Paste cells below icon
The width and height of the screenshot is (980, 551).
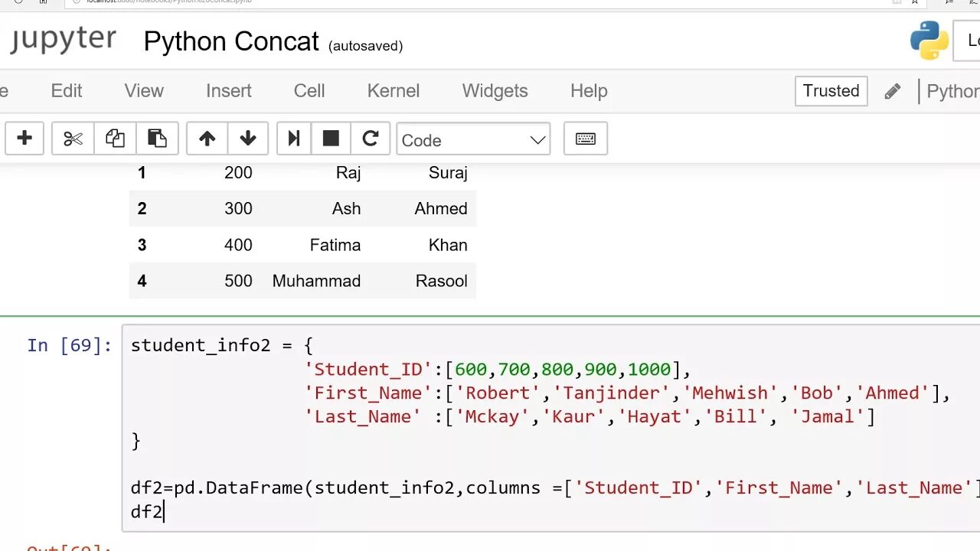[x=157, y=139]
